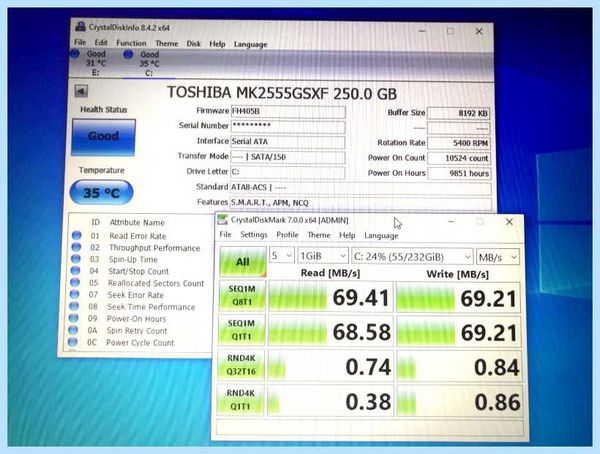Start the SEQ1M Q8T1 test
This screenshot has height=454, width=600.
[241, 296]
